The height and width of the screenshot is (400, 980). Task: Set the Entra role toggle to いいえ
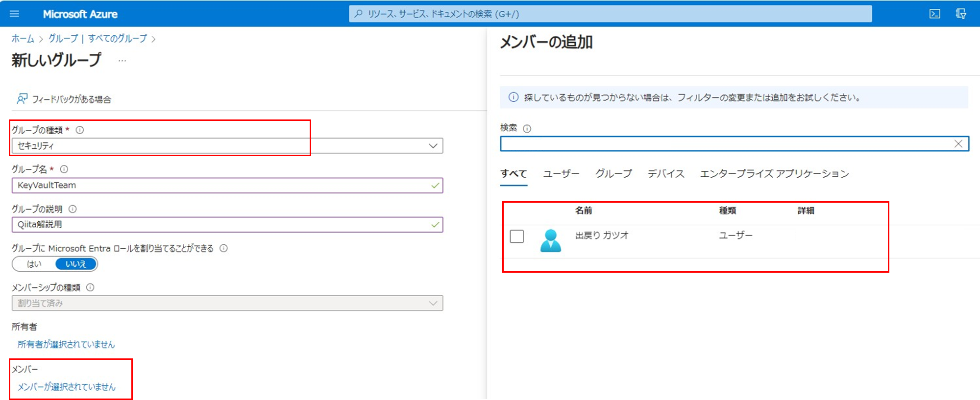point(76,264)
